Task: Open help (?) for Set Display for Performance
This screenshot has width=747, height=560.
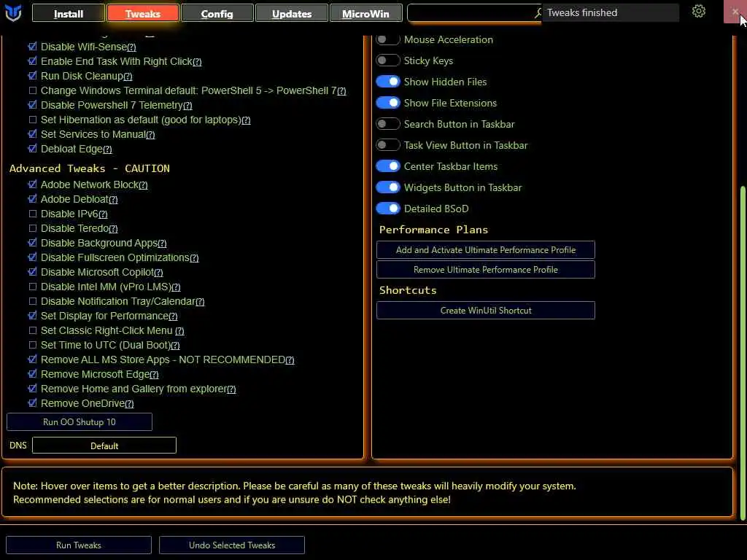Action: [x=173, y=316]
